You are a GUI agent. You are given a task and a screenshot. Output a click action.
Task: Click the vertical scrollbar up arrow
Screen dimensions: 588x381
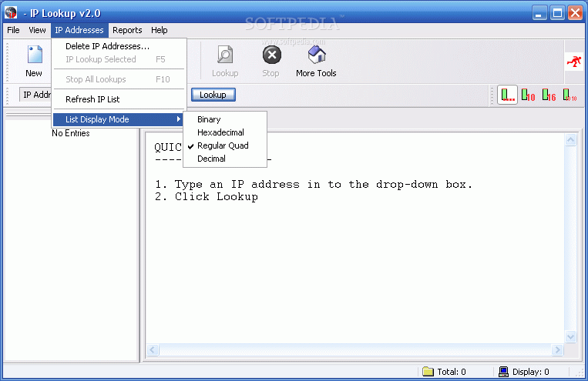[570, 140]
